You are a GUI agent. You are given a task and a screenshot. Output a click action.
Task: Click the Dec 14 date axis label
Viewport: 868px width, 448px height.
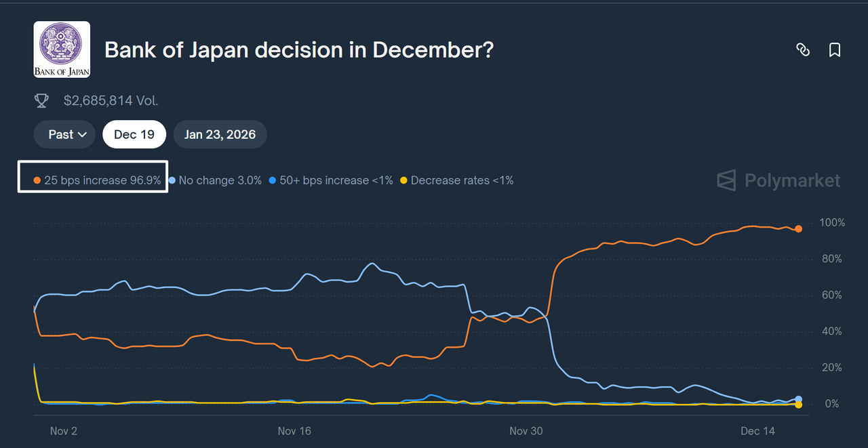[x=757, y=431]
